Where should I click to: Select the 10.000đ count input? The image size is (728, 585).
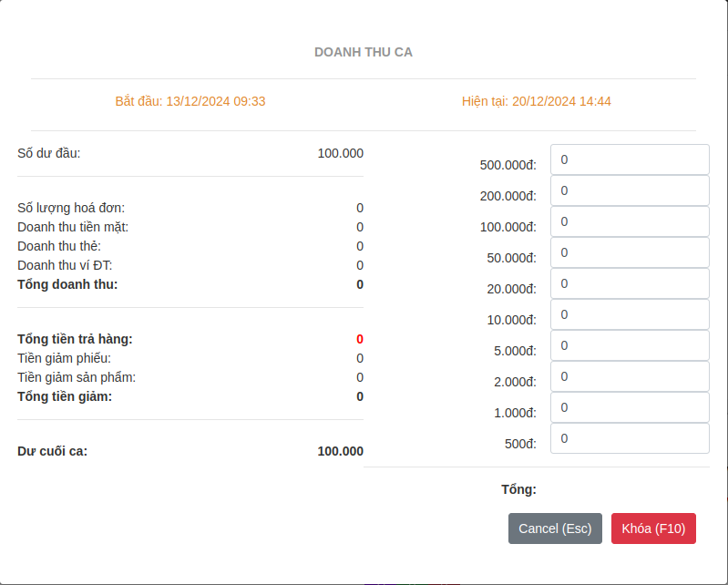(x=629, y=314)
